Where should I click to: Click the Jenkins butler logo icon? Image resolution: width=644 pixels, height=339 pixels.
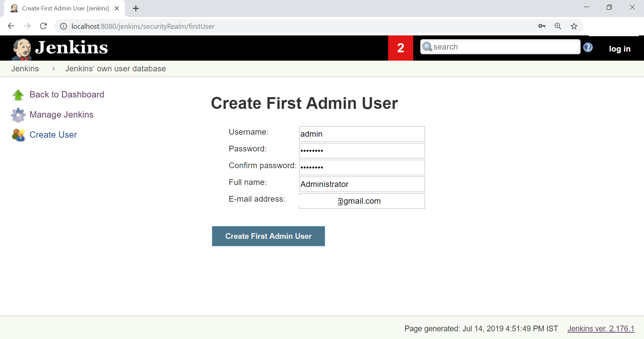pyautogui.click(x=22, y=49)
